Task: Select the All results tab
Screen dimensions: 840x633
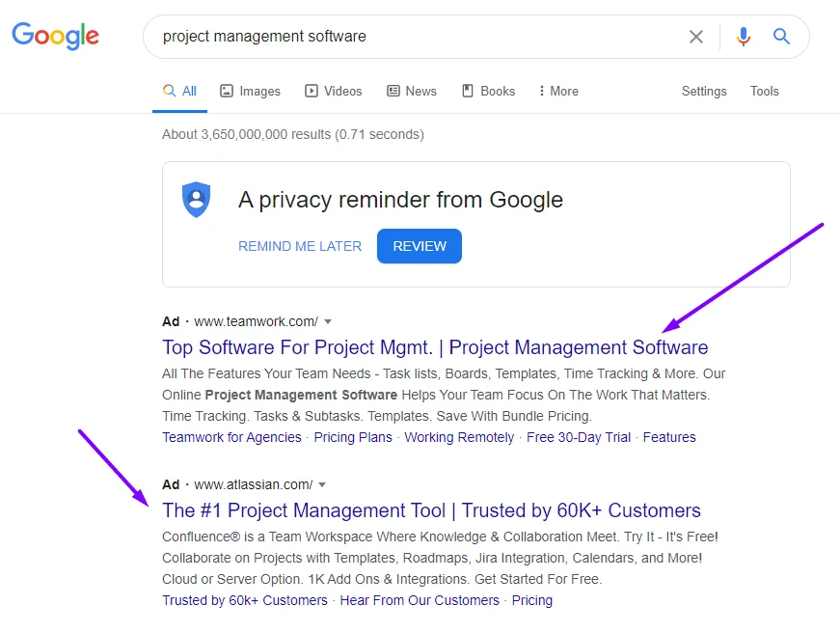Action: pyautogui.click(x=180, y=91)
